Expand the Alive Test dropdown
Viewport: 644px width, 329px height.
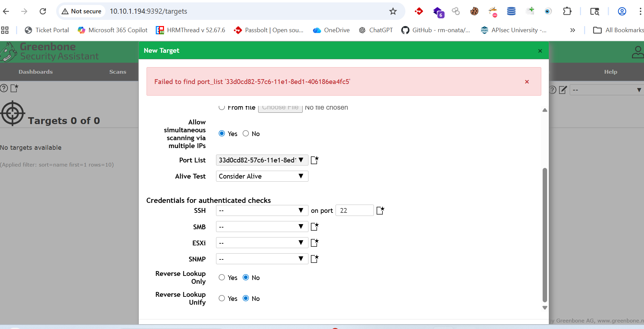coord(262,176)
